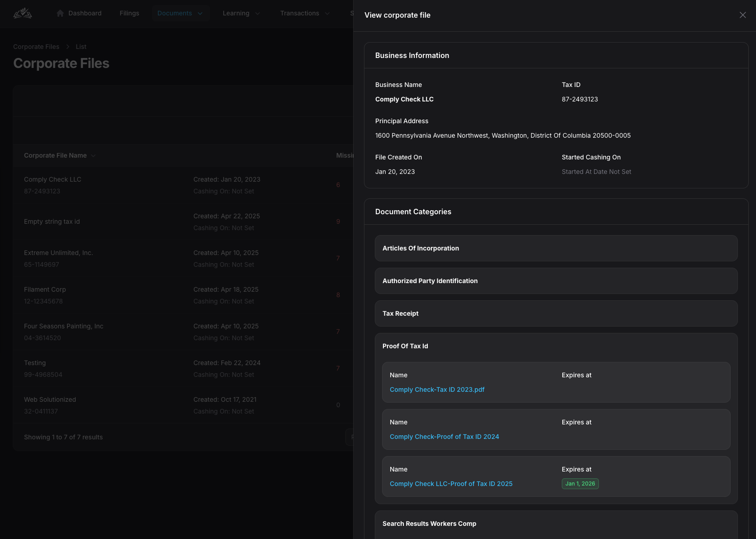
Task: Click Created: Feb 22, 2024 cell
Action: coord(227,363)
